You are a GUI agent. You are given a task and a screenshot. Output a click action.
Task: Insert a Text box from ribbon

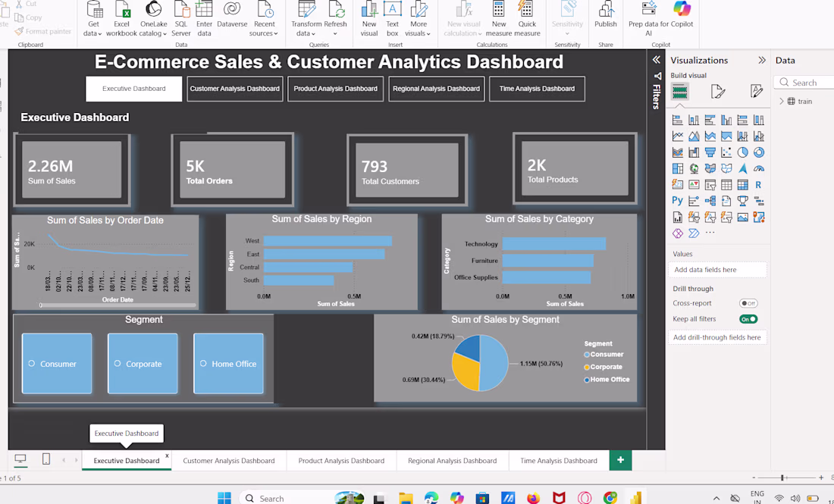pyautogui.click(x=393, y=19)
